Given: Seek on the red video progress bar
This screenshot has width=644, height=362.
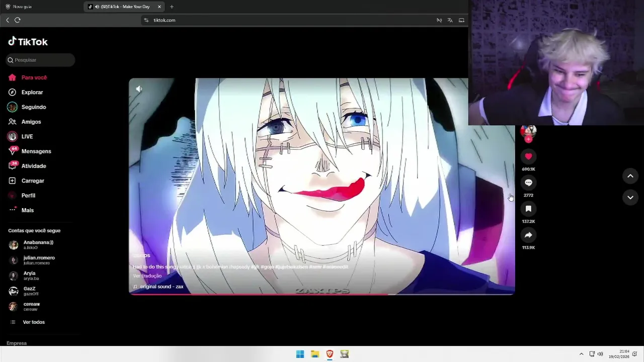Looking at the screenshot, I should pyautogui.click(x=322, y=294).
